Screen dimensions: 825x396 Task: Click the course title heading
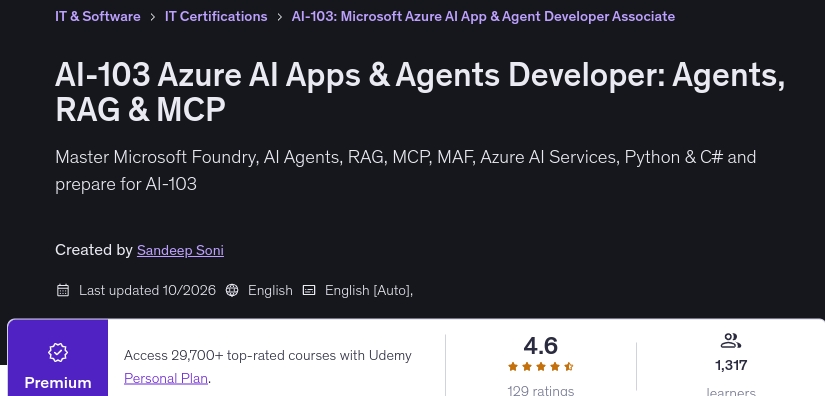(x=420, y=92)
